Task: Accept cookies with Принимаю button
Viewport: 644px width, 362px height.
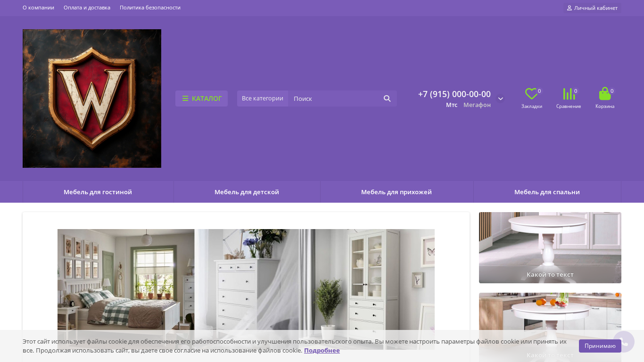Action: 600,346
